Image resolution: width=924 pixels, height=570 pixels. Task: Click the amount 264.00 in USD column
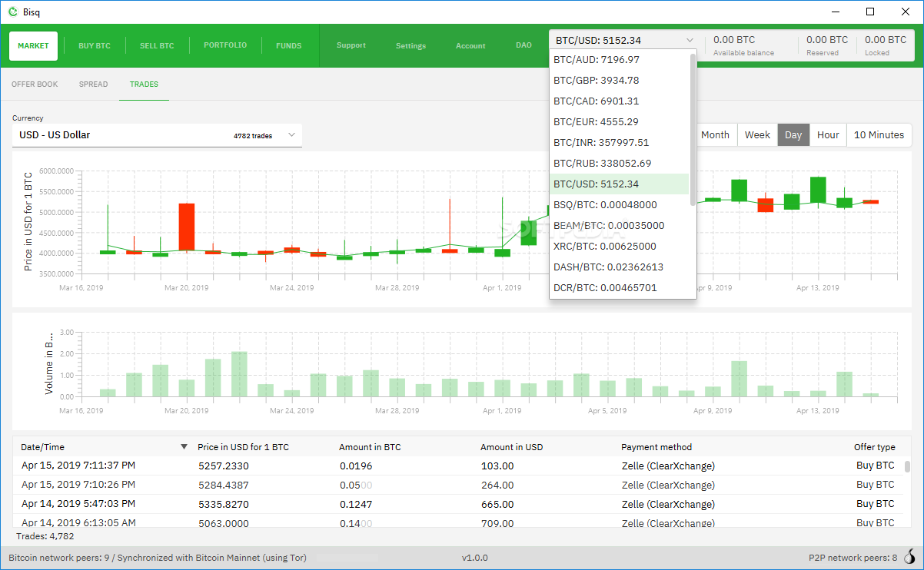tap(497, 485)
